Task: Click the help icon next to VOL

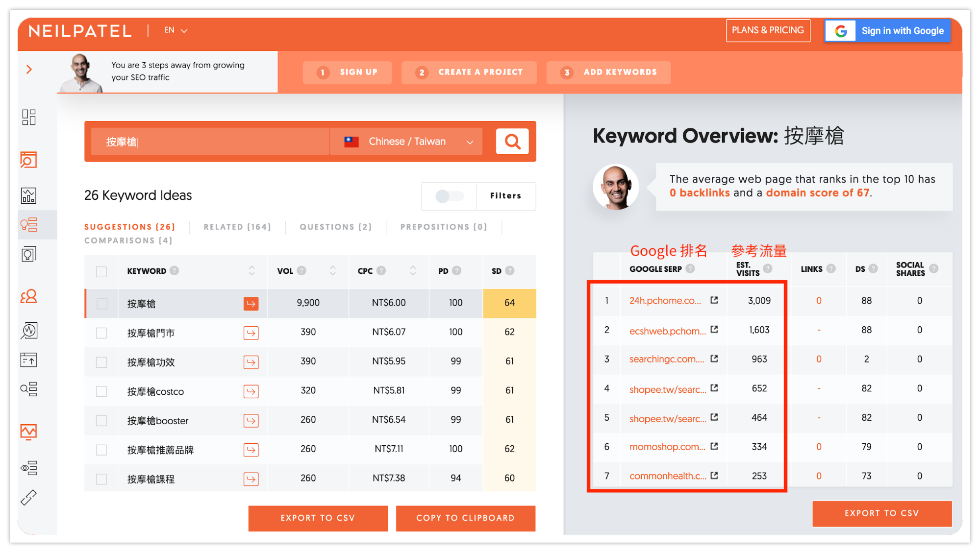Action: (x=302, y=270)
